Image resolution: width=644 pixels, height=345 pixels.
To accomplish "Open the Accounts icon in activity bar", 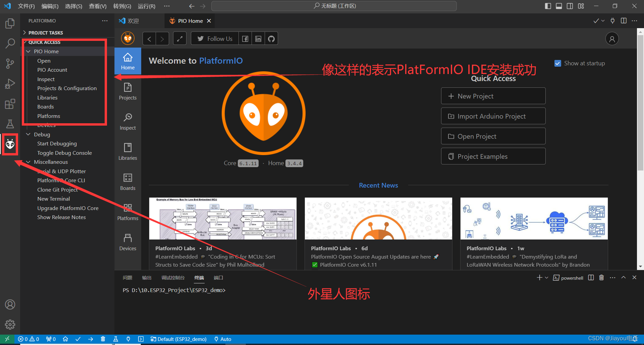I will [x=10, y=304].
